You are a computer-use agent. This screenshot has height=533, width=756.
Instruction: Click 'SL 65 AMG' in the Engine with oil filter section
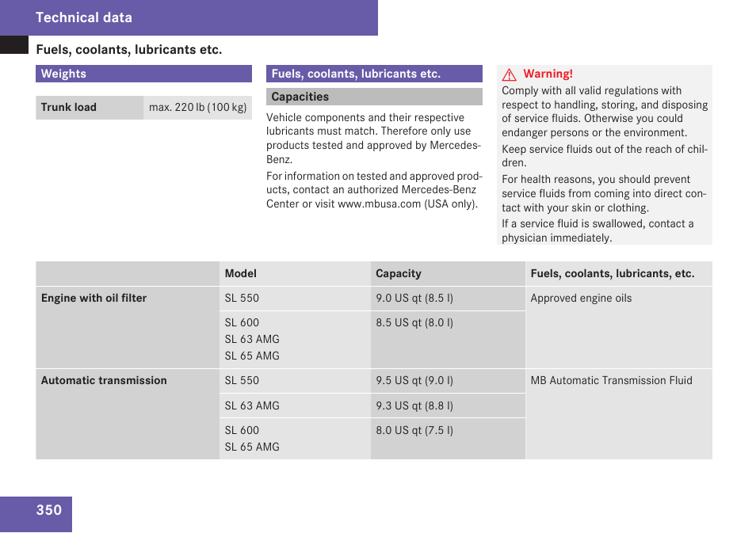coord(252,356)
